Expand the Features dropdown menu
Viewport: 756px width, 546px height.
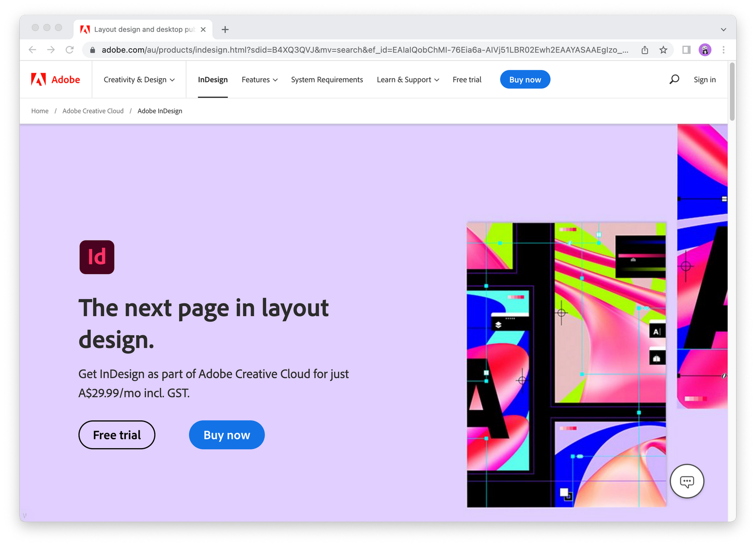[x=260, y=80]
